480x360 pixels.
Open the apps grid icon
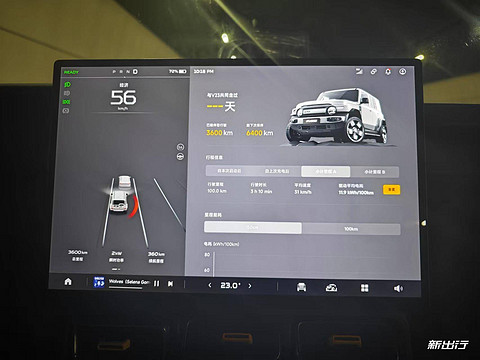(x=365, y=288)
